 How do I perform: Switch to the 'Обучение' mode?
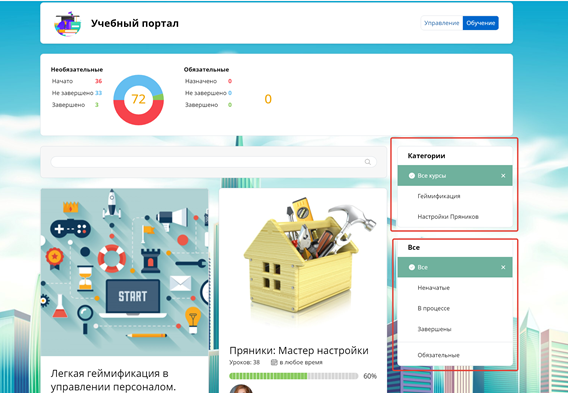click(x=480, y=23)
